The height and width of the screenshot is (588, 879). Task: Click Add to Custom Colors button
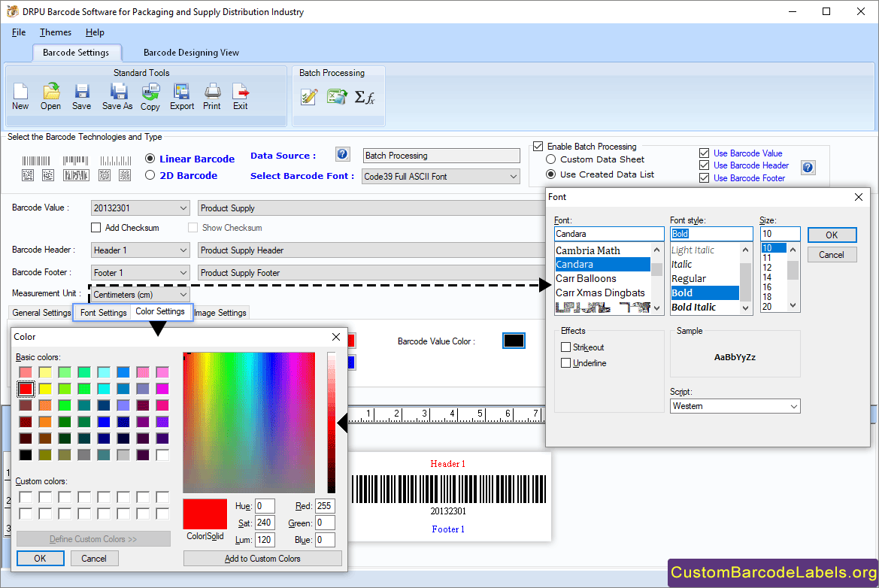coord(262,558)
